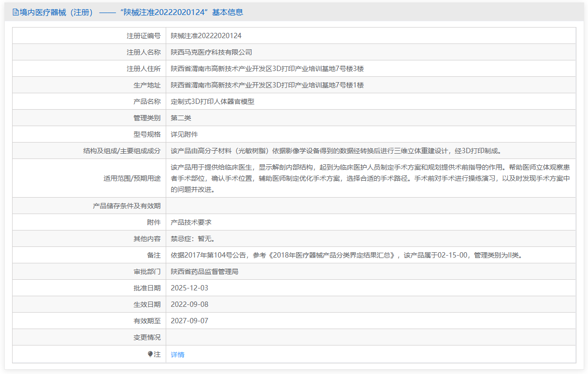Click the 注册人名称 label
This screenshot has height=374, width=588.
(143, 52)
